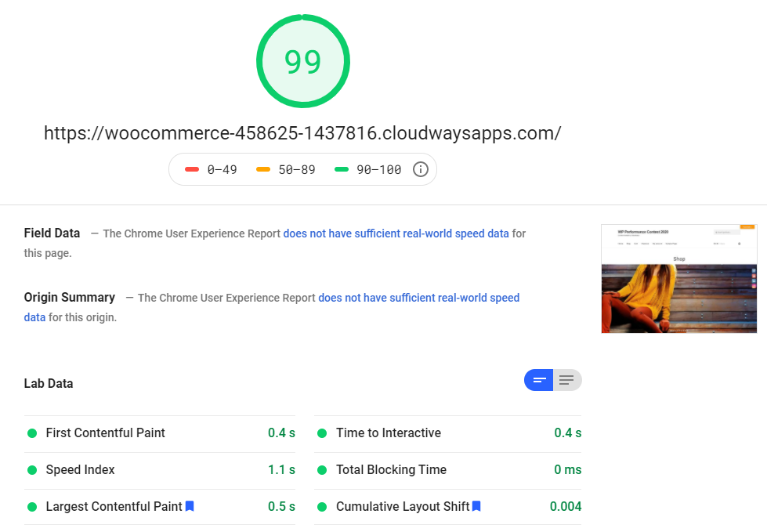Click the 0–49 legend range text
767x532 pixels.
[222, 170]
